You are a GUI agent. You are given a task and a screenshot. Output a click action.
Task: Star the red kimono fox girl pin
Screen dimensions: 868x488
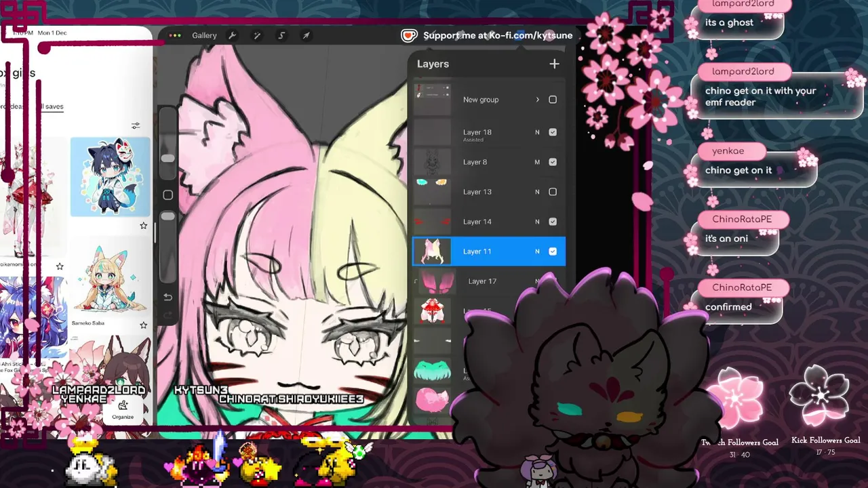click(60, 266)
